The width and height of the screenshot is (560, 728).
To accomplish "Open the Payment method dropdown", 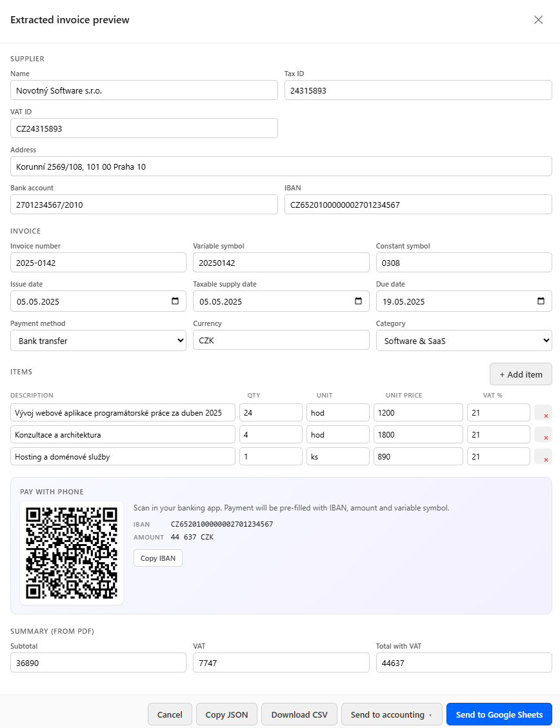I will (98, 340).
